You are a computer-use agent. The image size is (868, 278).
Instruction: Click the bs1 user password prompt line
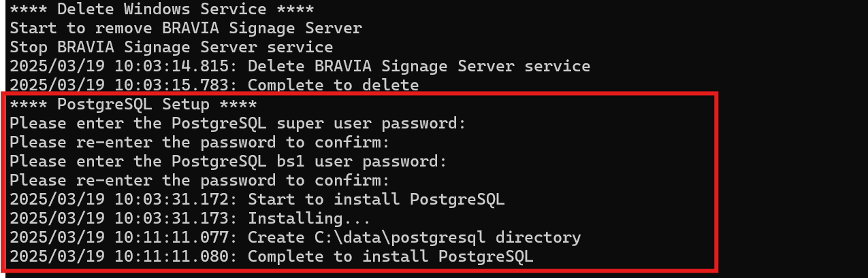229,162
